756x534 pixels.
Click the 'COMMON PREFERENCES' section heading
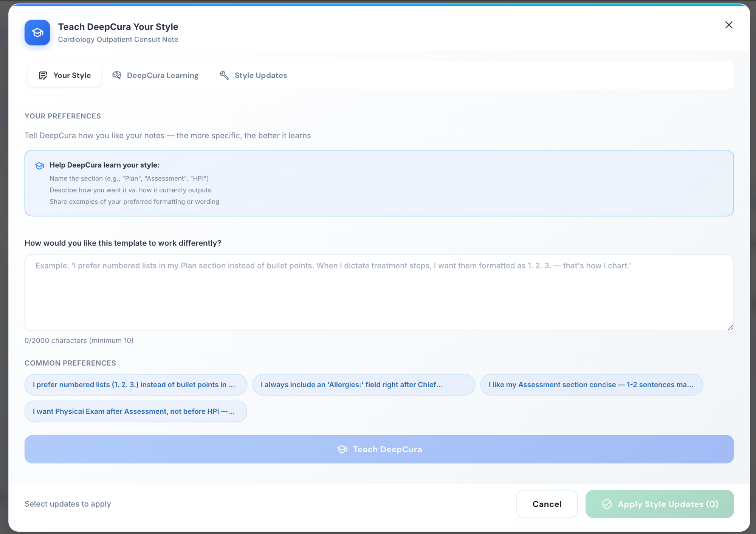click(70, 363)
